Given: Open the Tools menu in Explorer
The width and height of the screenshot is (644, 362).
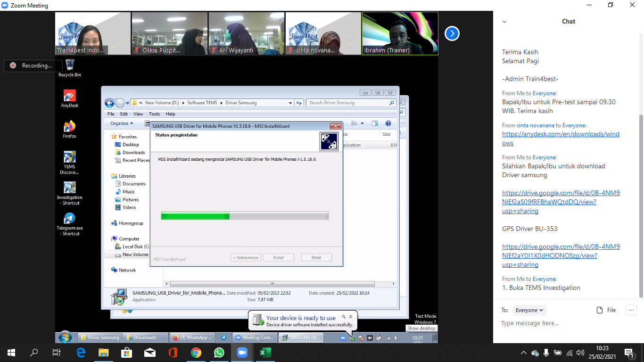Looking at the screenshot, I should tap(154, 114).
